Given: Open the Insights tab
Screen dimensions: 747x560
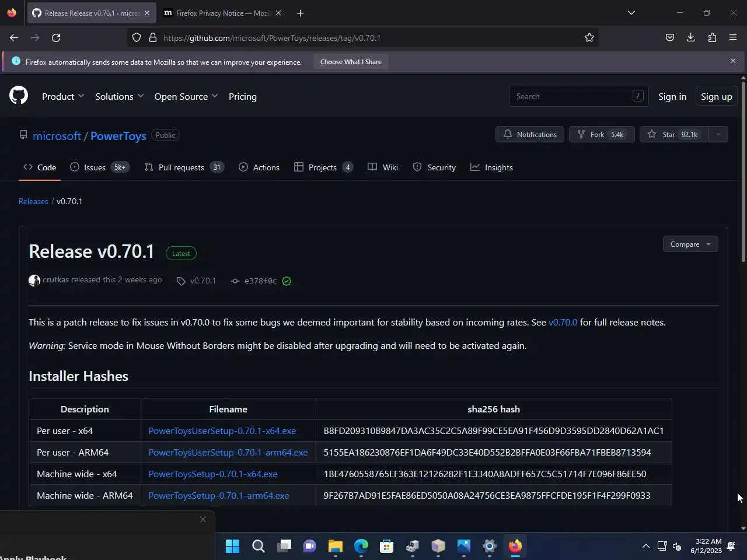Looking at the screenshot, I should [491, 167].
